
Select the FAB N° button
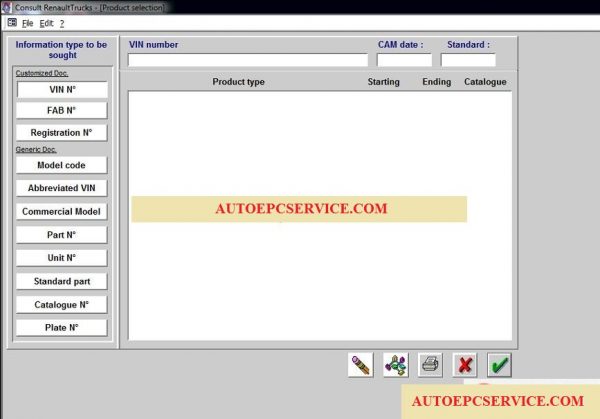click(62, 111)
